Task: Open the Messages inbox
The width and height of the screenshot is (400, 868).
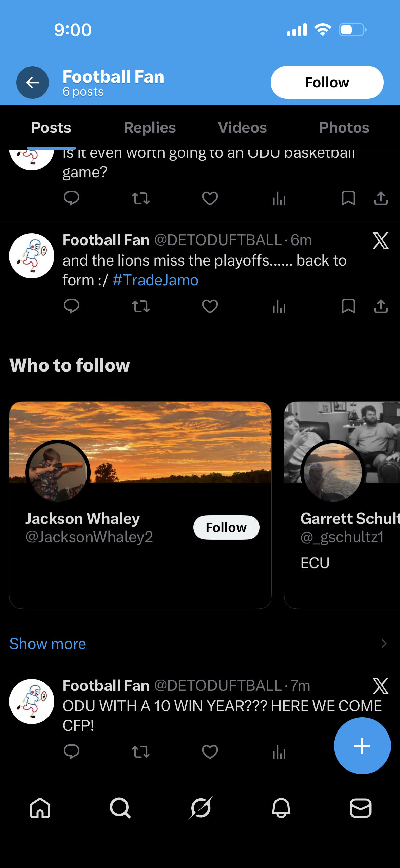Action: click(360, 808)
